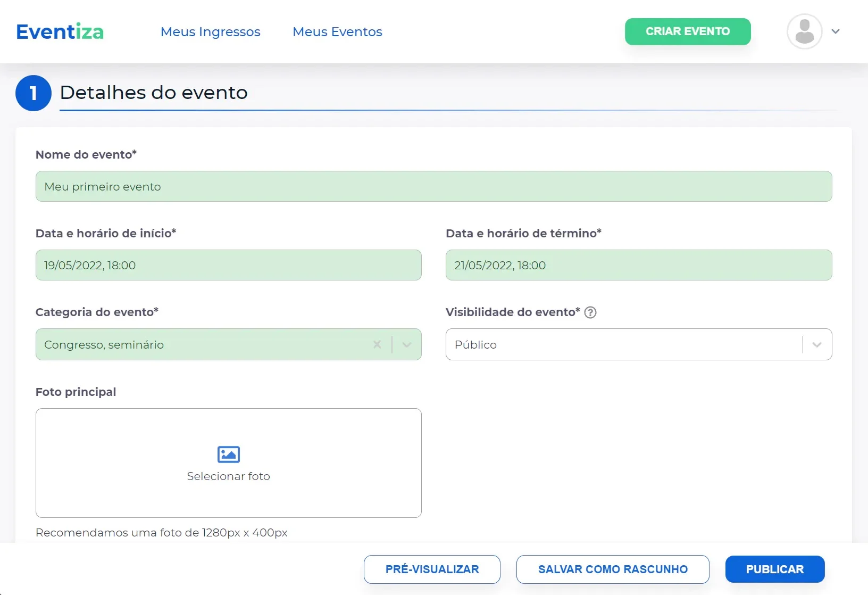868x595 pixels.
Task: Expand the account menu chevron
Action: coord(836,31)
